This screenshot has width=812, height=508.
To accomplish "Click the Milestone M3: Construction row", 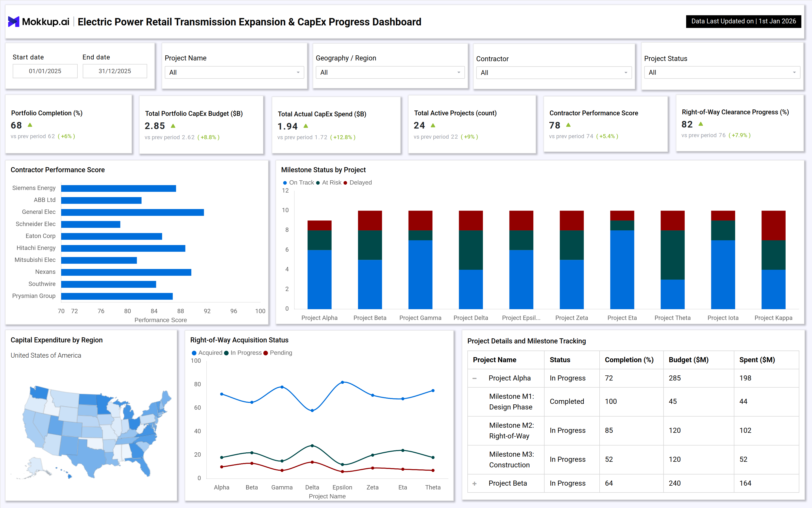I will click(x=633, y=460).
